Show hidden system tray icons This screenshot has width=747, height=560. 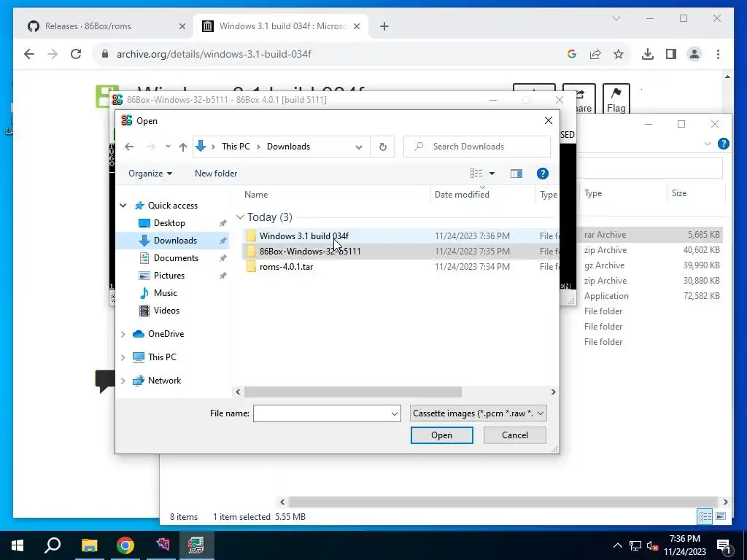pos(617,545)
